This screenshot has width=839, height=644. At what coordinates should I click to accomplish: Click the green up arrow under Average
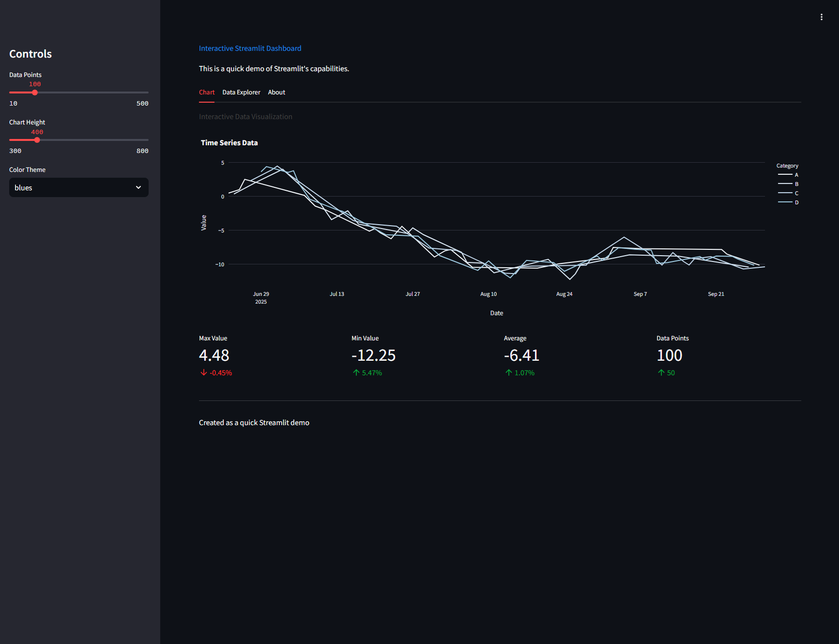[508, 372]
